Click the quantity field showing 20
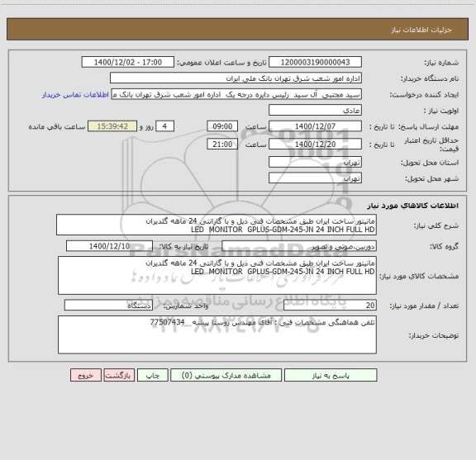The height and width of the screenshot is (460, 476). [330, 306]
